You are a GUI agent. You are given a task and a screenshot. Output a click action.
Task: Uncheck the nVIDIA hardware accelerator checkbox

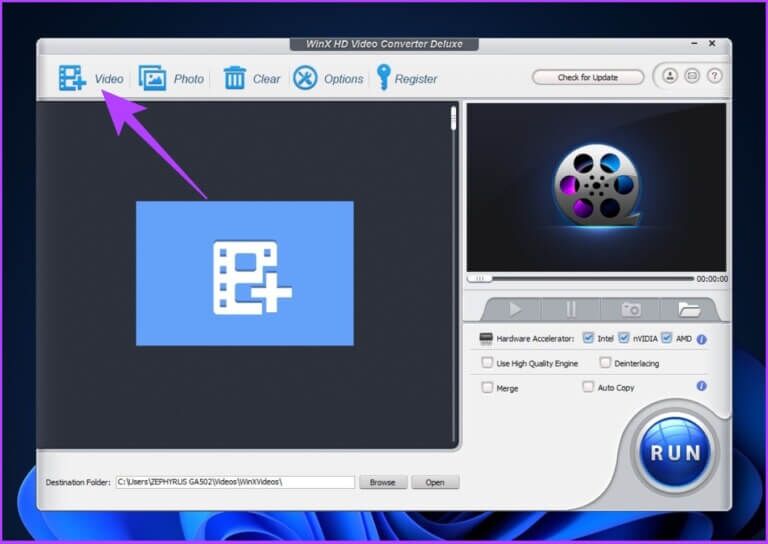click(x=624, y=338)
